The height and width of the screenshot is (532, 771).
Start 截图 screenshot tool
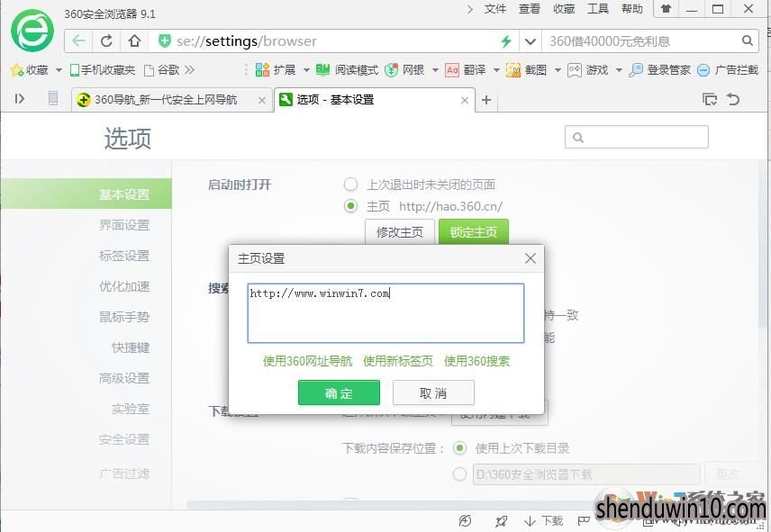(x=526, y=70)
